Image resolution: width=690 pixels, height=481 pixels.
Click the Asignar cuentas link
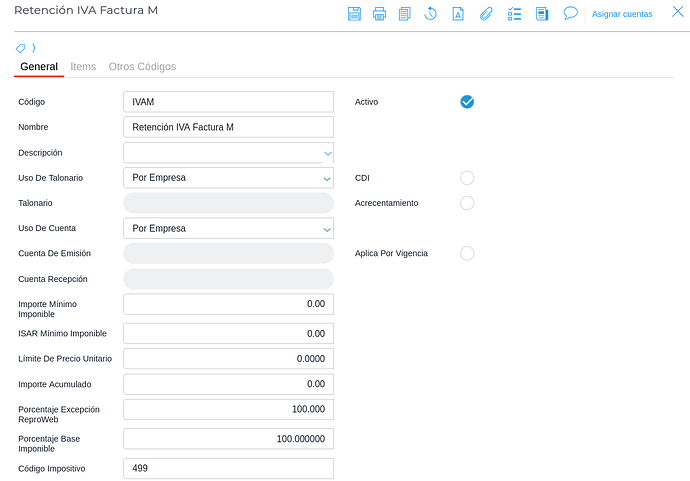click(x=622, y=14)
